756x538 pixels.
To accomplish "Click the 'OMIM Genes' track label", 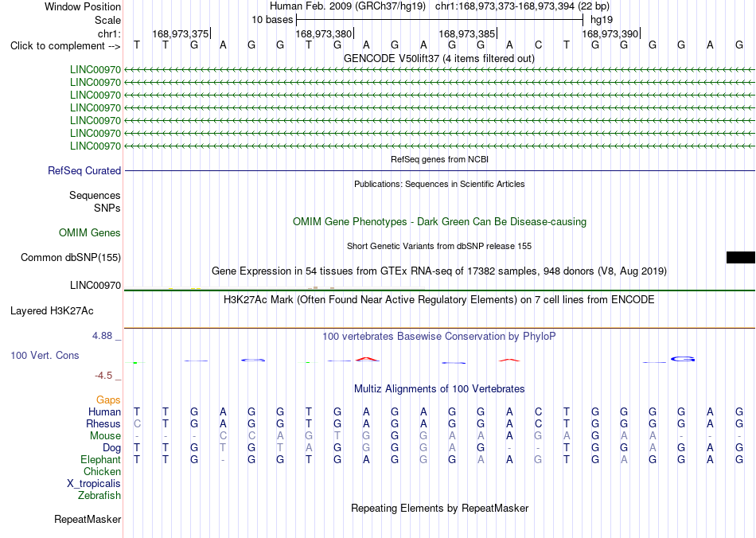I will [x=90, y=233].
